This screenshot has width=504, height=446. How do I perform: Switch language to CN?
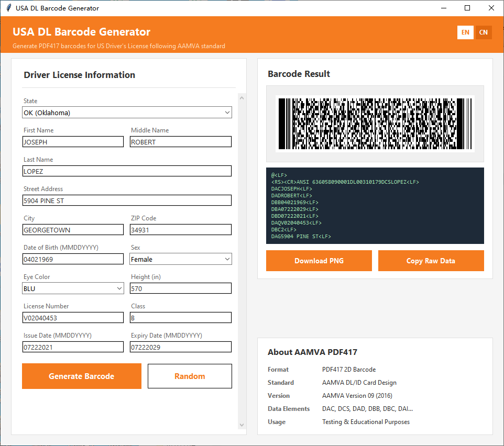[484, 32]
